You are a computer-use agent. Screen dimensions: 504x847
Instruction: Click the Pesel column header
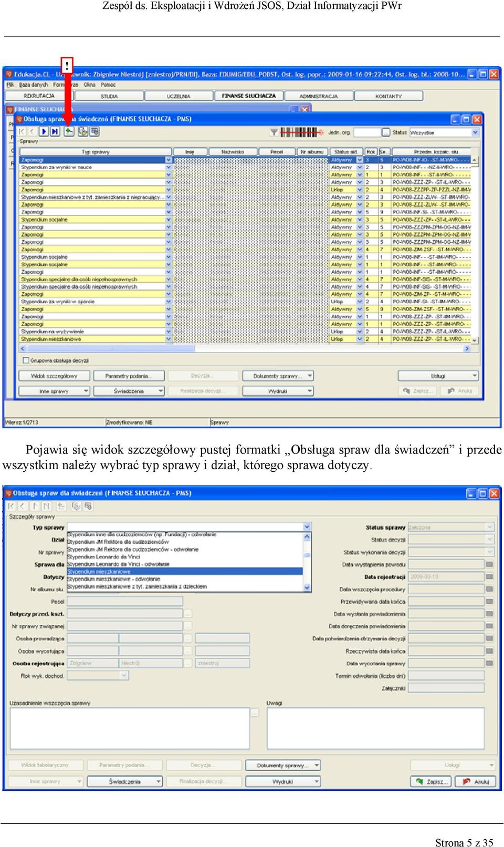(277, 152)
